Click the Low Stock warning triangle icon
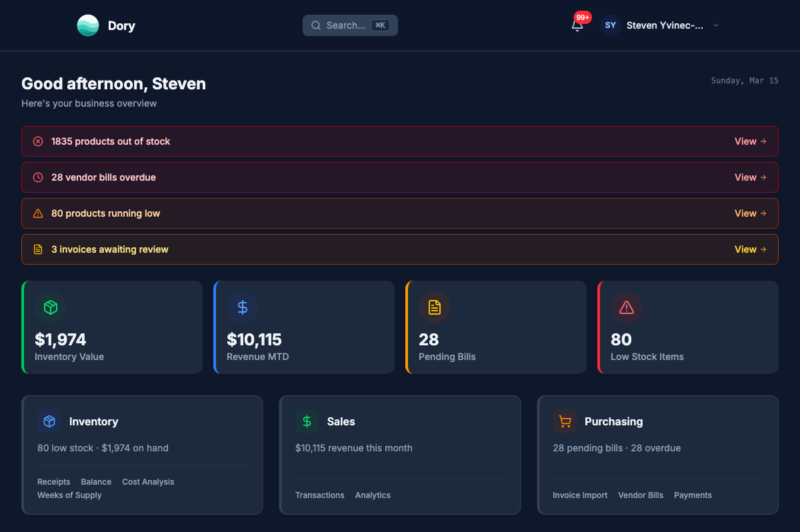The height and width of the screenshot is (532, 800). (x=627, y=307)
